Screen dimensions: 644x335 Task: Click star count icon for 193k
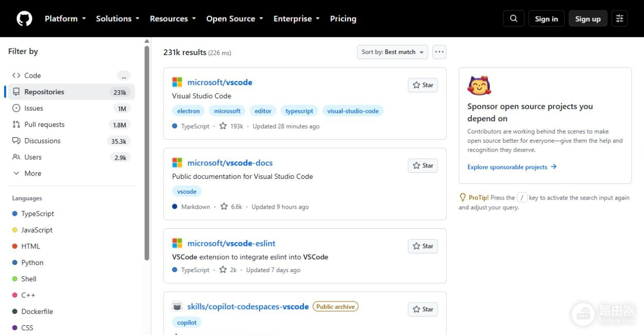223,126
